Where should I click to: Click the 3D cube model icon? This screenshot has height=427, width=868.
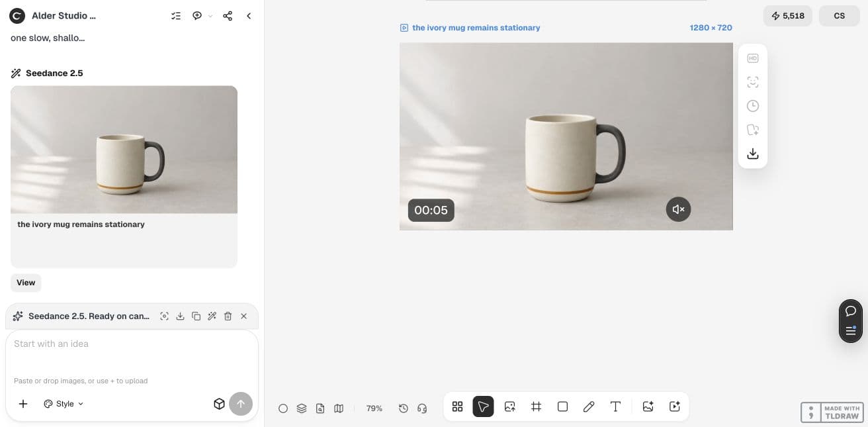click(220, 404)
